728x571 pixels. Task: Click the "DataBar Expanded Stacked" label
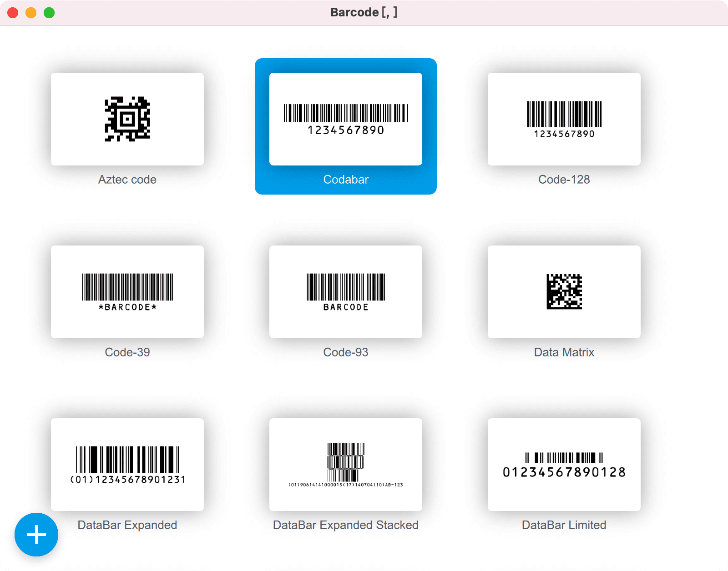tap(346, 525)
